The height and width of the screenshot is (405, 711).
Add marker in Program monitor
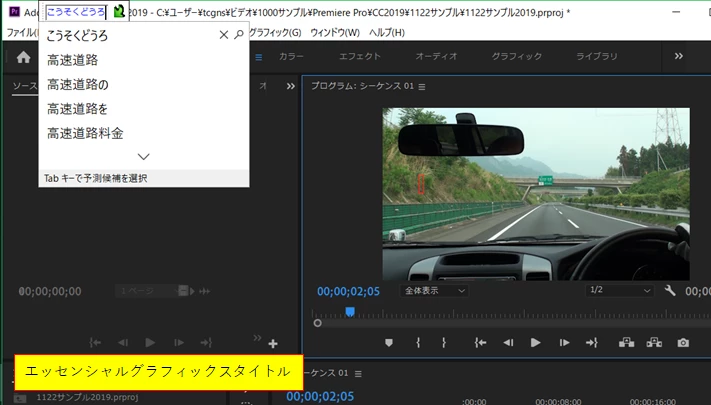(x=389, y=343)
